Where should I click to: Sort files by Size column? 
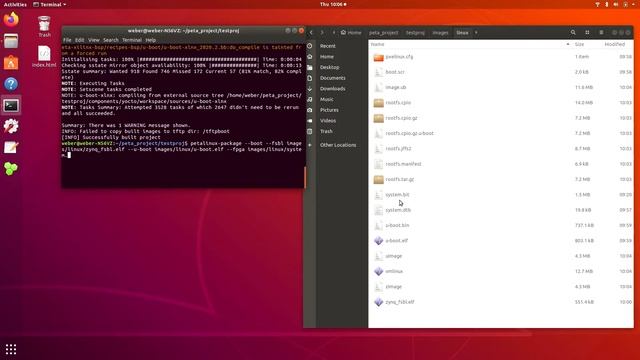click(x=579, y=44)
